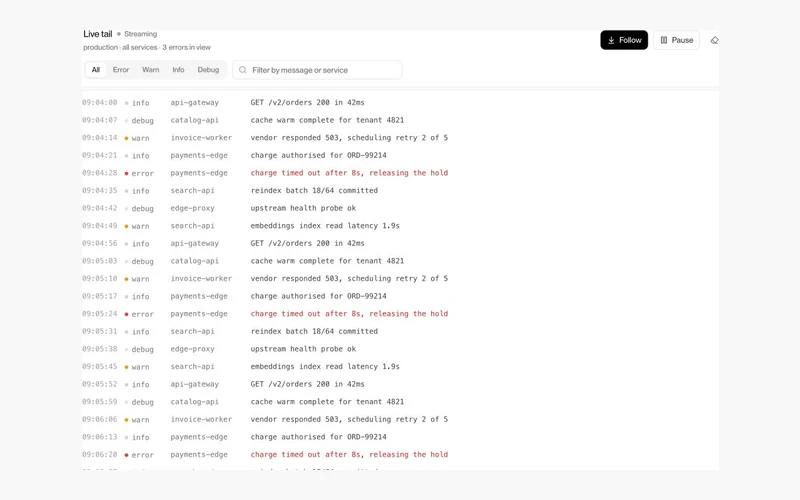Viewport: 800px width, 500px height.
Task: Click the charge timed out message at 09:04:28
Action: (x=349, y=173)
